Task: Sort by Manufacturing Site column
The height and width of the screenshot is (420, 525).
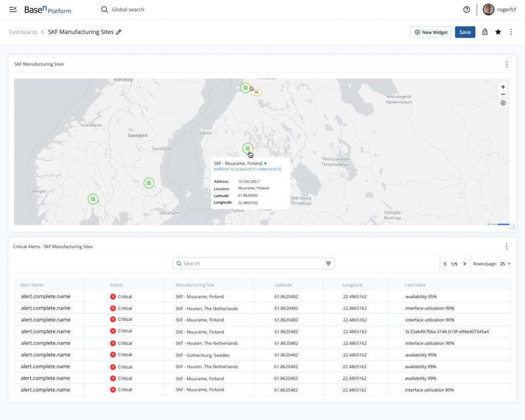Action: (195, 285)
